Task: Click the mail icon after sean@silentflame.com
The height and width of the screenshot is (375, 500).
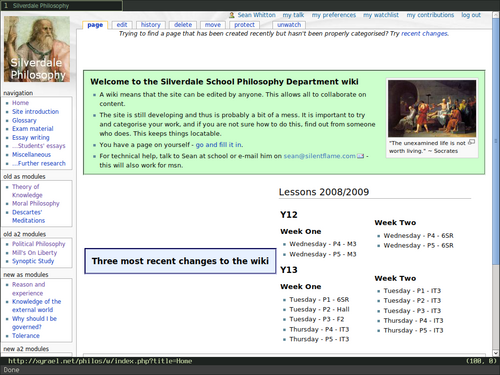Action: pyautogui.click(x=360, y=156)
